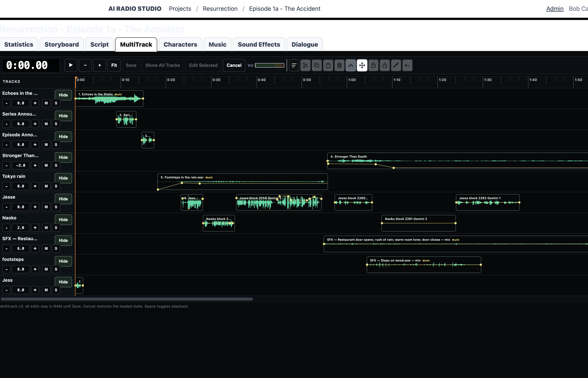The width and height of the screenshot is (588, 378).
Task: Select Jesse block 2262 Gemini 1 clip
Action: [x=488, y=202]
